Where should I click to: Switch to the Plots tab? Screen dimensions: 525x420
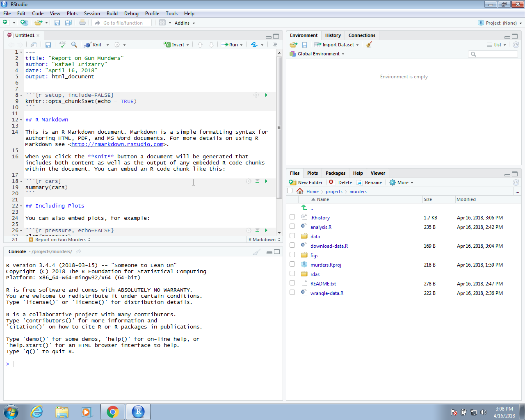(x=313, y=173)
